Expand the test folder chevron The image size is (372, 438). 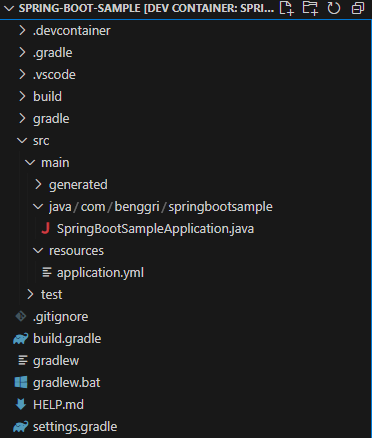coord(30,294)
